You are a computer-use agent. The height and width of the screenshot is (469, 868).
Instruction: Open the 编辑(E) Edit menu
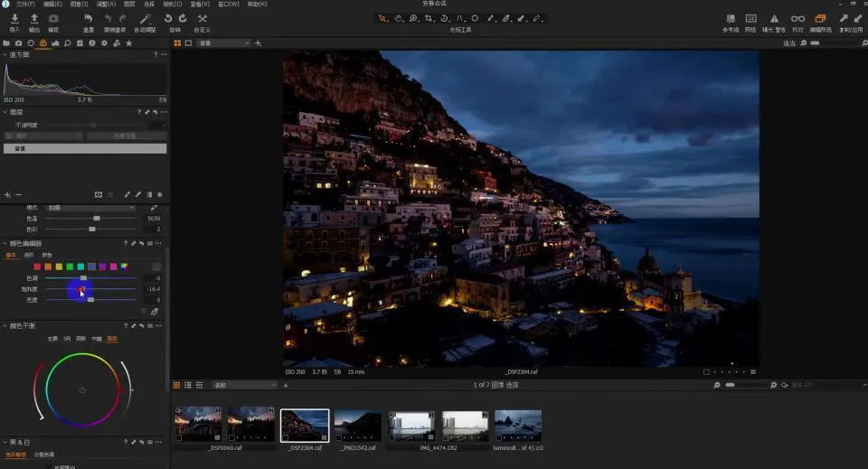click(52, 4)
